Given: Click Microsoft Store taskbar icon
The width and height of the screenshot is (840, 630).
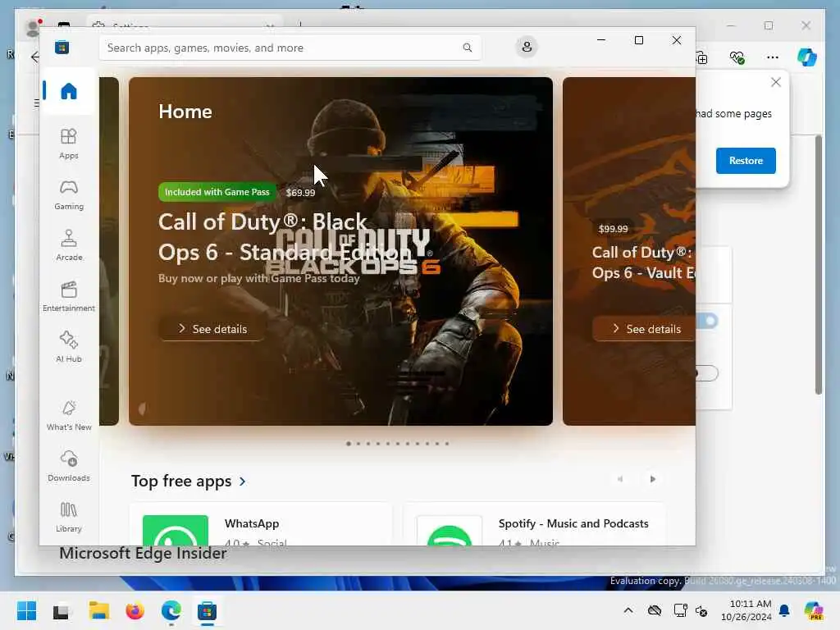Looking at the screenshot, I should [207, 610].
